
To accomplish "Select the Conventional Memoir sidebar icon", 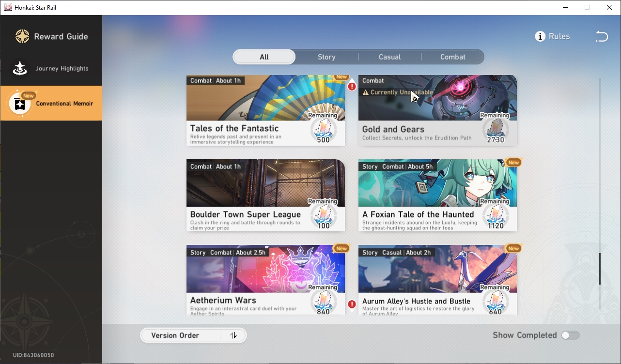I will [20, 104].
